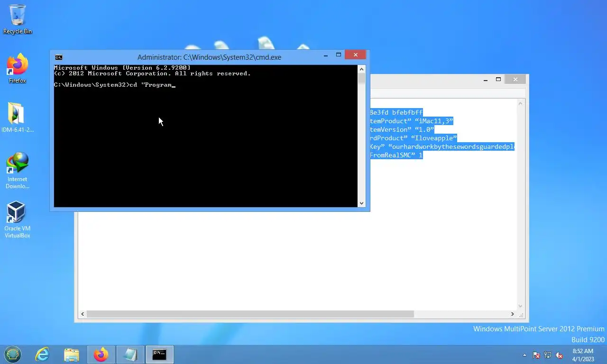
Task: Close the background Notepad window
Action: (x=515, y=80)
